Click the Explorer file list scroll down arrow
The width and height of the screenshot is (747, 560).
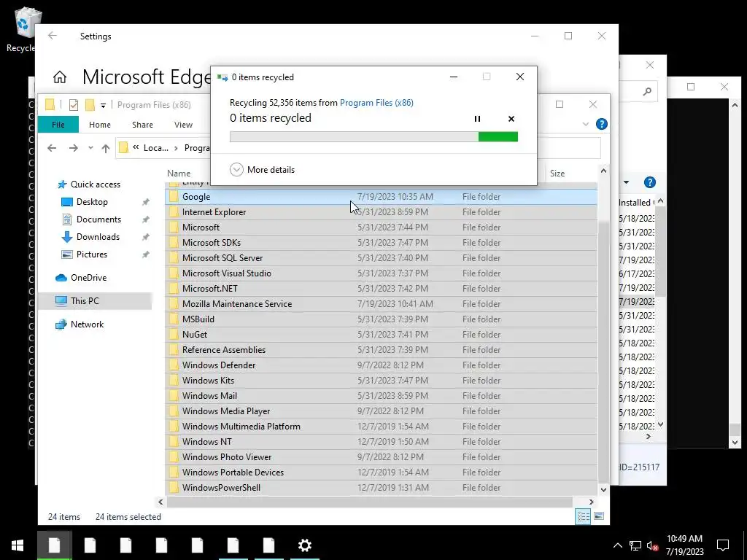603,489
